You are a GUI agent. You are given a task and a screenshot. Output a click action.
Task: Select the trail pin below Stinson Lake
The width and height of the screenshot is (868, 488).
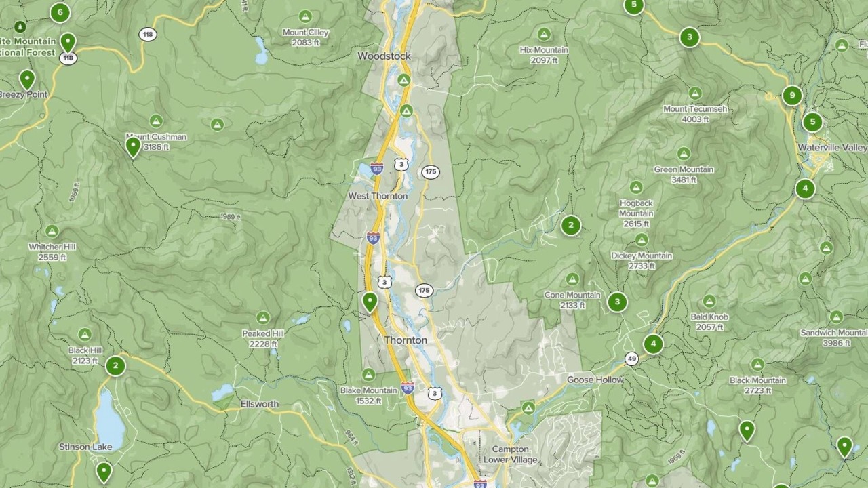coord(104,472)
